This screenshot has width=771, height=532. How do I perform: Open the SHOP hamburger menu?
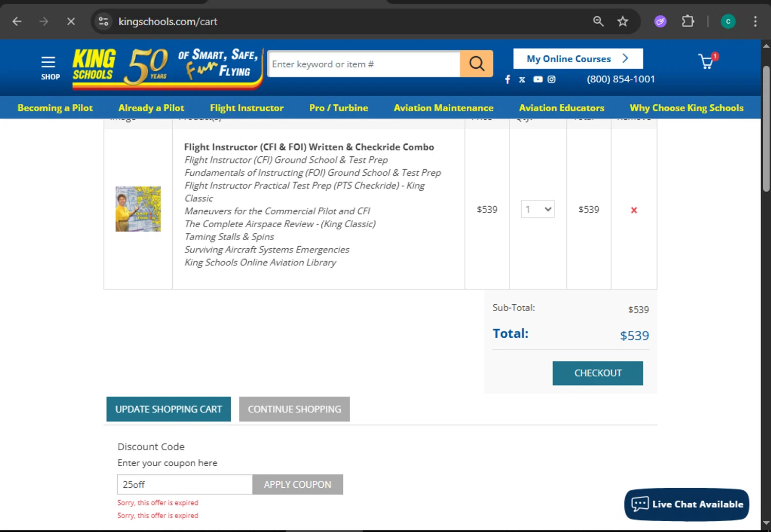point(50,67)
